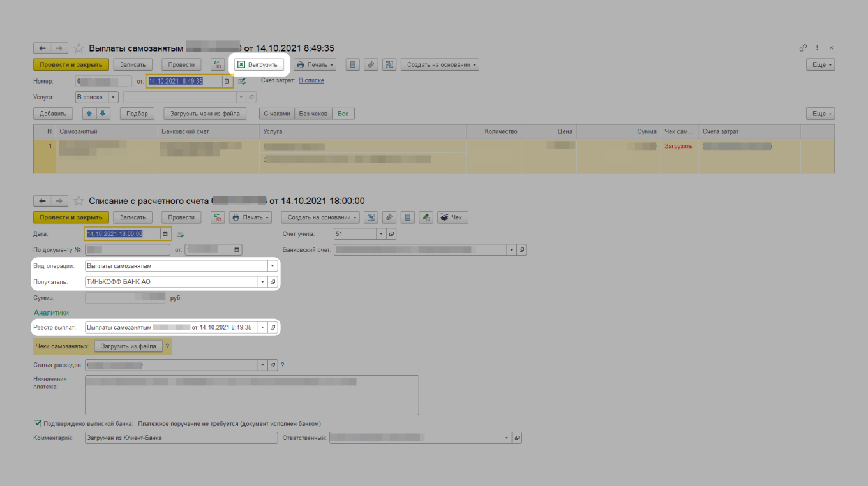Move the row down with blue down arrow

(102, 114)
